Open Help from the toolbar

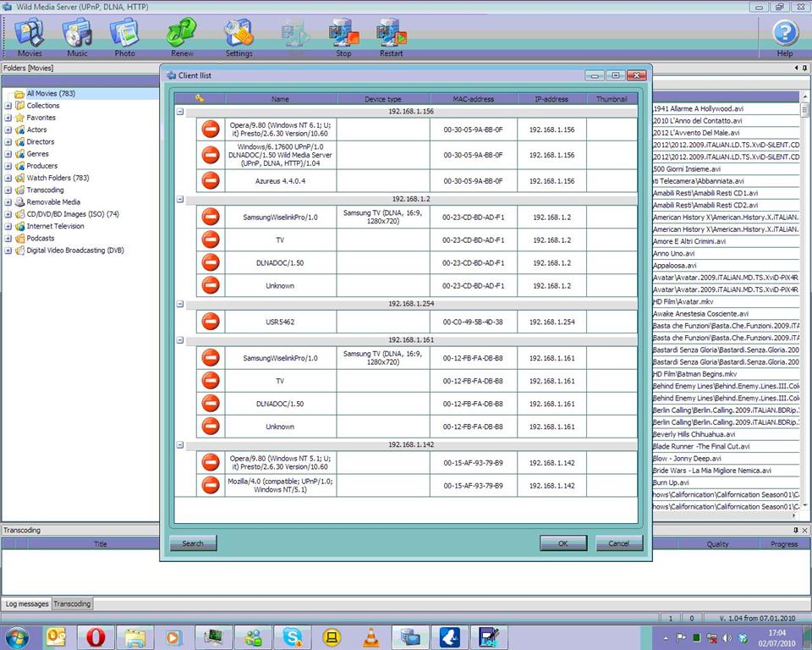point(785,36)
